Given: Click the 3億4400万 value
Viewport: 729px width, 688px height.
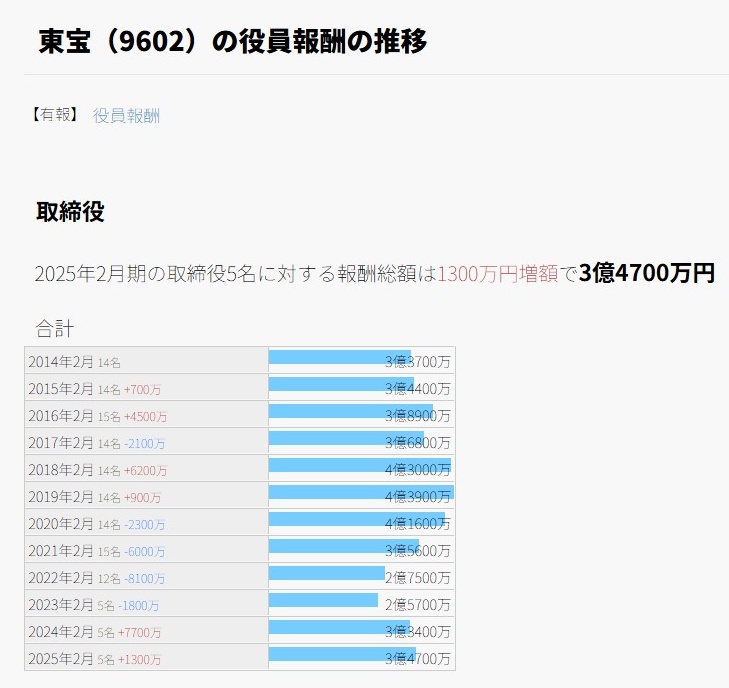Looking at the screenshot, I should (x=418, y=389).
